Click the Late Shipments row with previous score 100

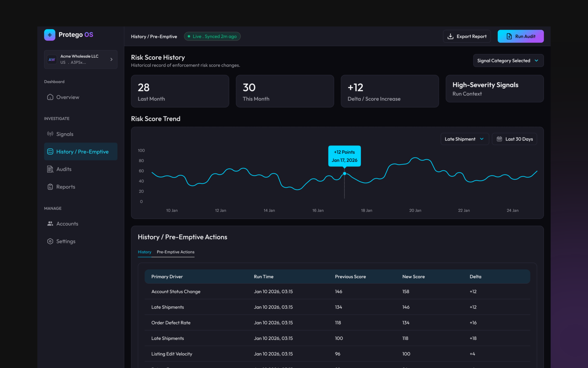337,338
